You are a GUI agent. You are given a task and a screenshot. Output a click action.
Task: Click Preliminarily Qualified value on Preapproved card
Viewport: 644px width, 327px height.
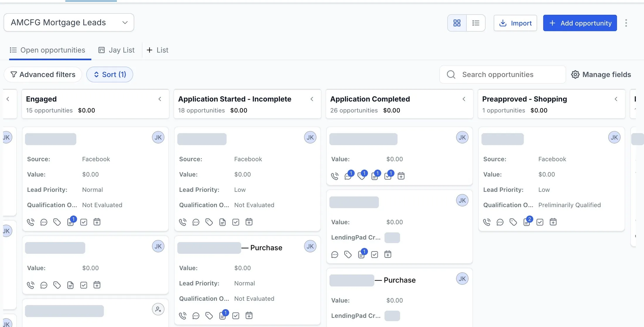(569, 205)
